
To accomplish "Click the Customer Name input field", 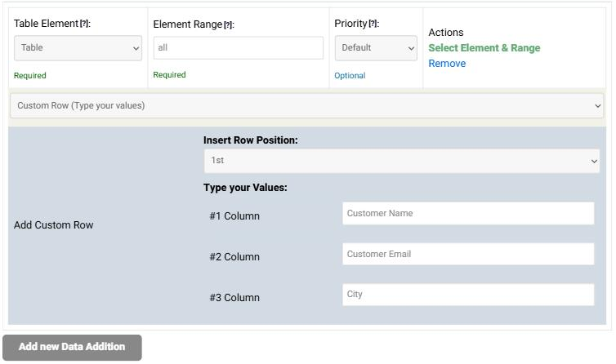I will point(468,213).
